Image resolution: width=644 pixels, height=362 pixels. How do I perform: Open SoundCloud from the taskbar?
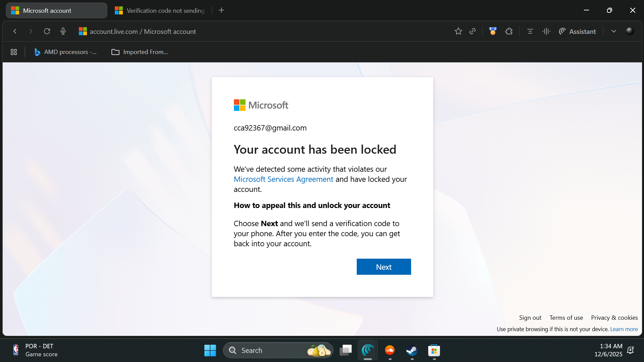coord(390,350)
